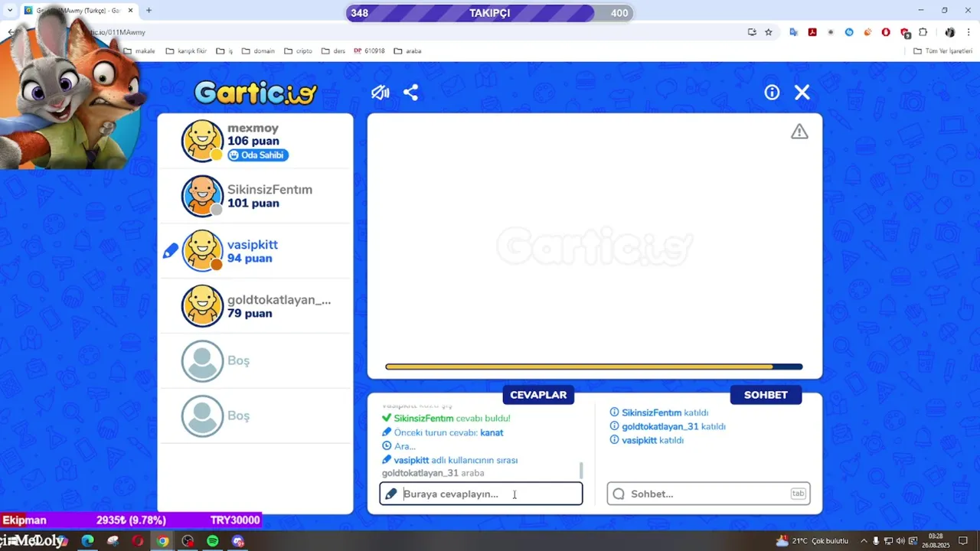Viewport: 980px width, 551px height.
Task: Open the info icon beside the close X
Action: point(772,93)
